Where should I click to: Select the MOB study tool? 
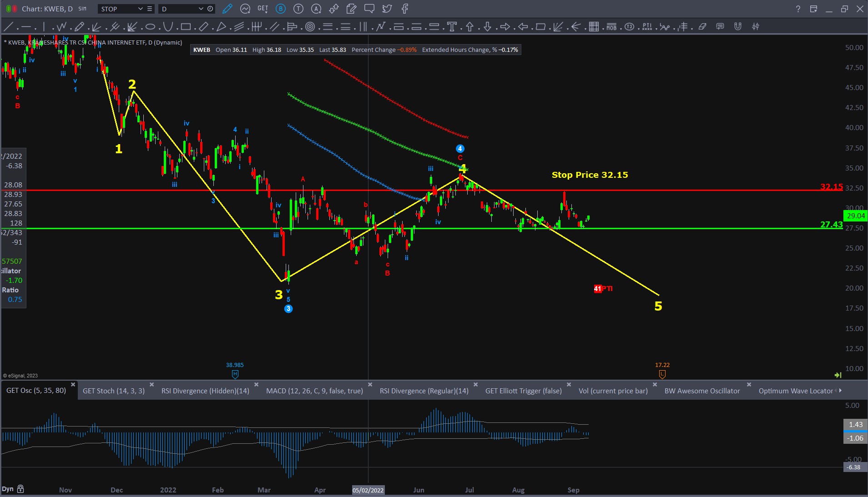(611, 27)
